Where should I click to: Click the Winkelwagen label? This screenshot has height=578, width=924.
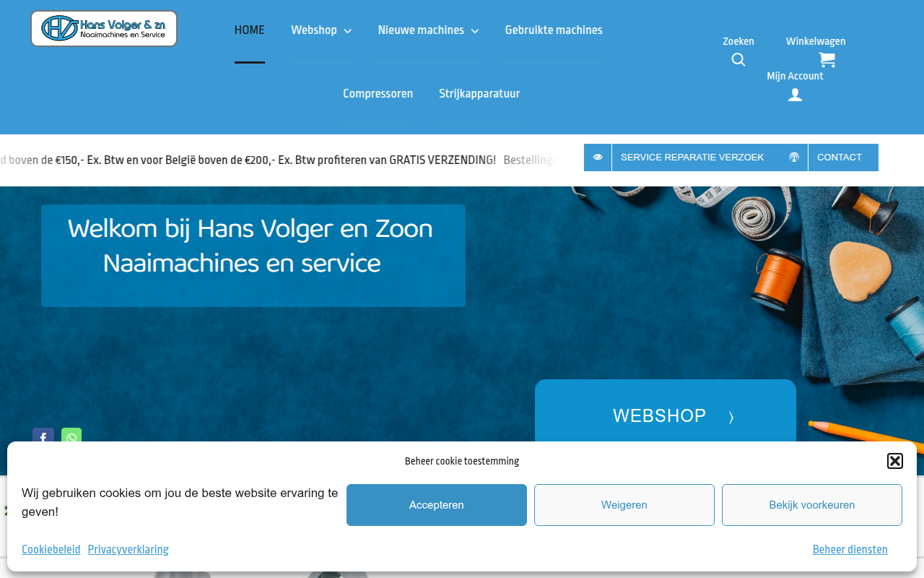[816, 41]
